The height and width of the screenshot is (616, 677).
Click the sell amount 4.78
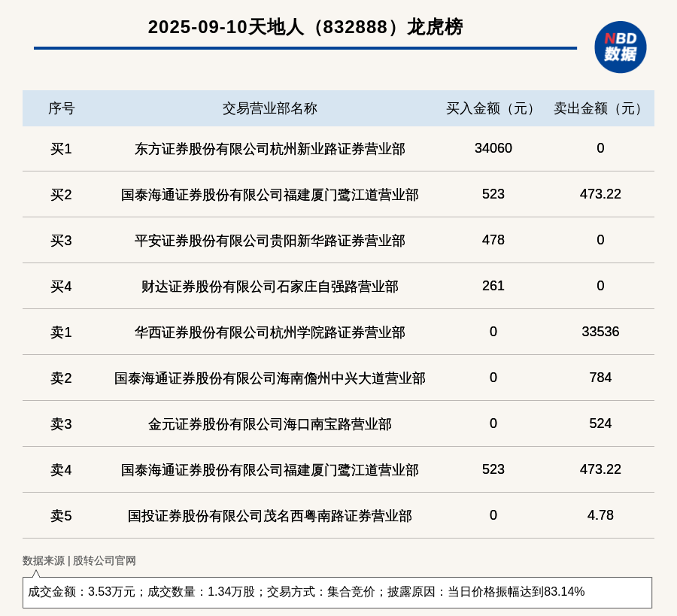[x=600, y=514]
